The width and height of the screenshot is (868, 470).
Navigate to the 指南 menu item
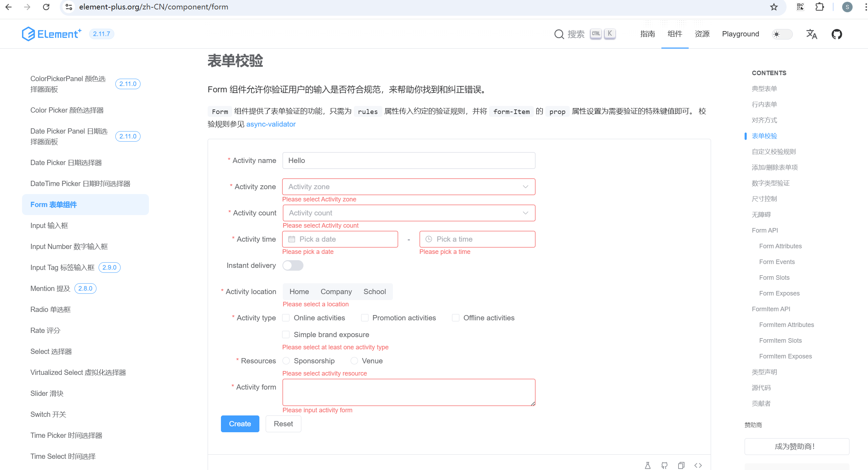647,34
